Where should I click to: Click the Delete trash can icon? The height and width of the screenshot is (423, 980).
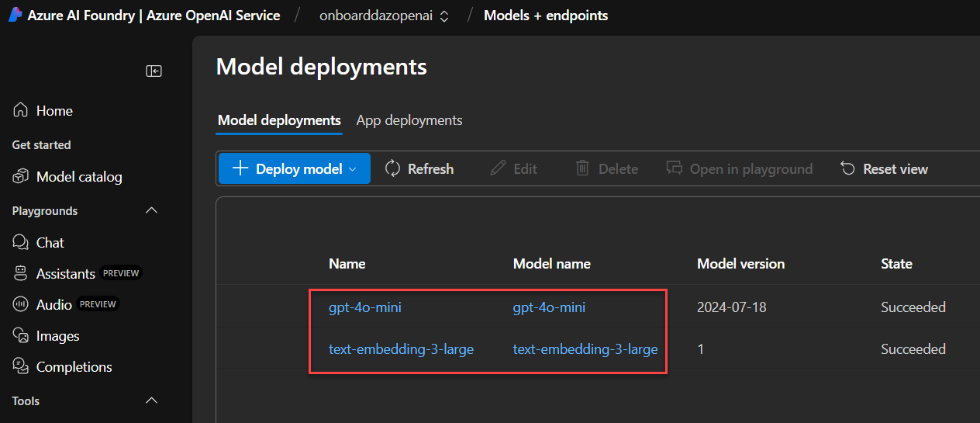click(582, 168)
